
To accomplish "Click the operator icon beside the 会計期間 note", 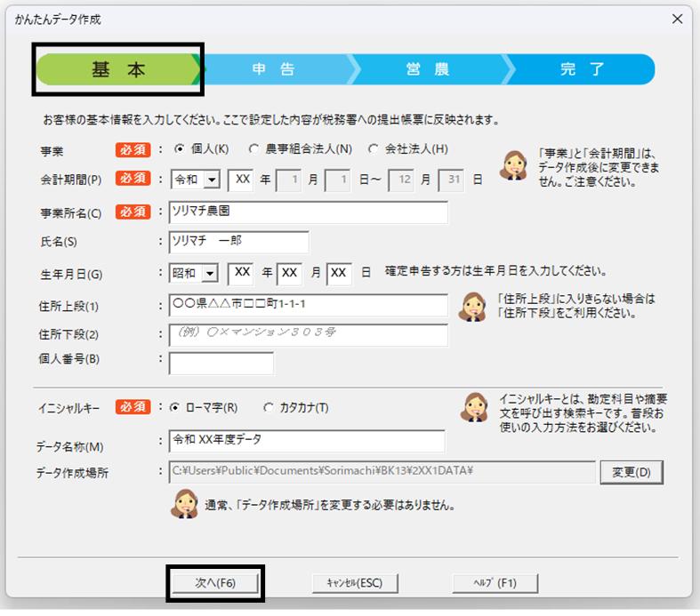I will [x=513, y=165].
